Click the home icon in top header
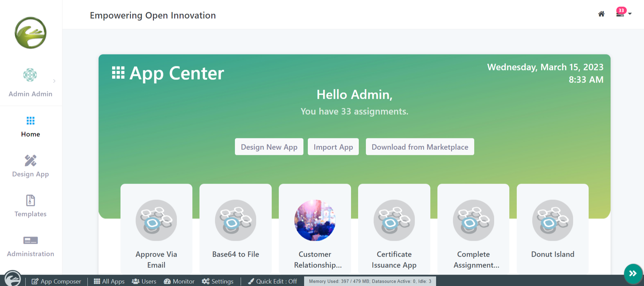The width and height of the screenshot is (644, 286). pyautogui.click(x=601, y=14)
